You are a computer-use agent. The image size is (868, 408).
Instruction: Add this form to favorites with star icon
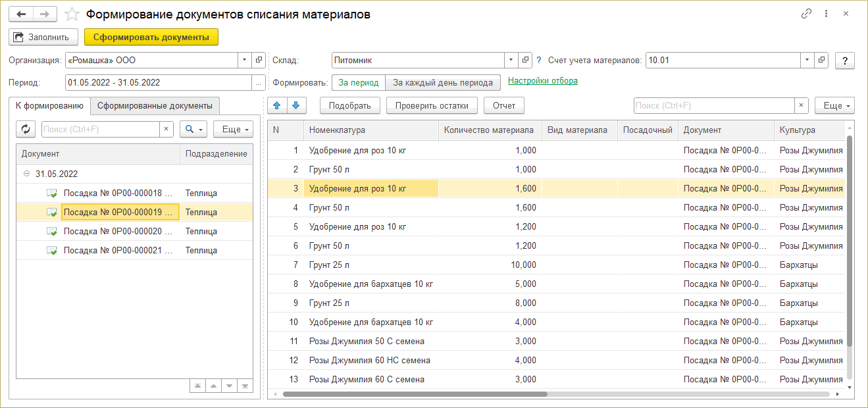[73, 14]
